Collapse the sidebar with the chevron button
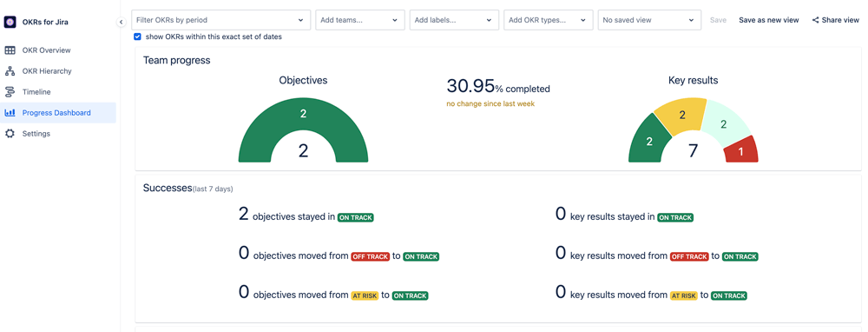 (x=121, y=22)
